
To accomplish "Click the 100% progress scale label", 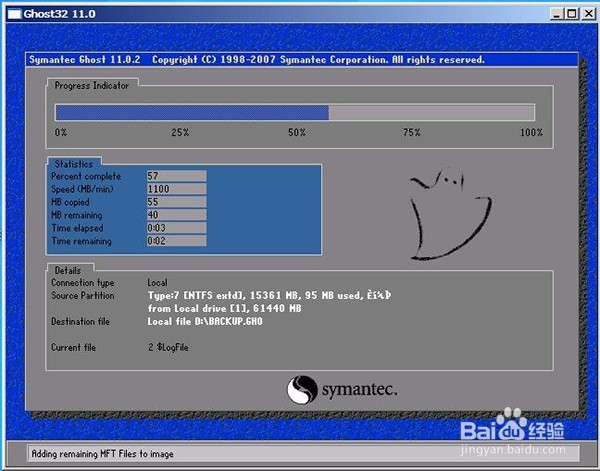I will (531, 133).
